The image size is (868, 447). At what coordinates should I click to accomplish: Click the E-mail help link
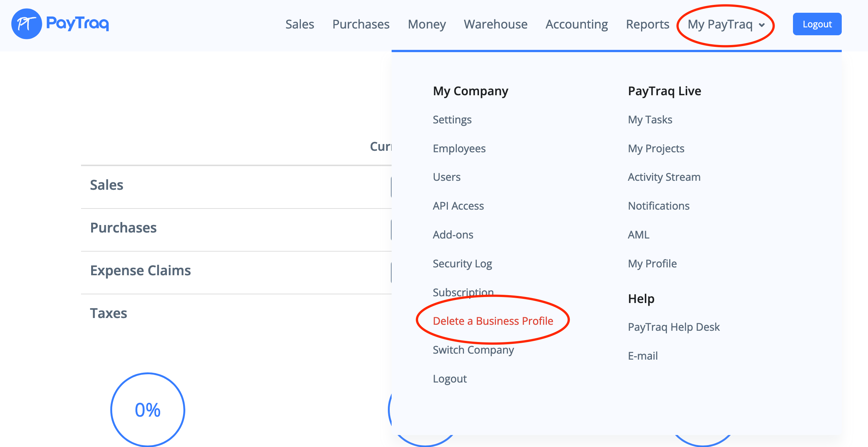pos(643,356)
